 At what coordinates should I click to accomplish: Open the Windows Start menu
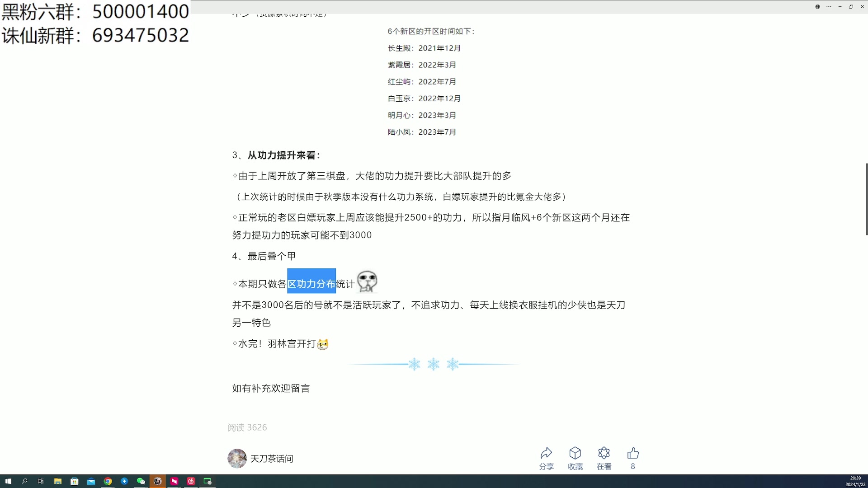tap(9, 481)
